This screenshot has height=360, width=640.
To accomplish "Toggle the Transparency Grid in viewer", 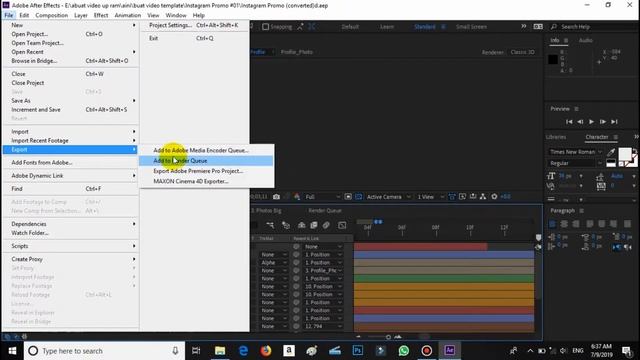I will [x=358, y=197].
